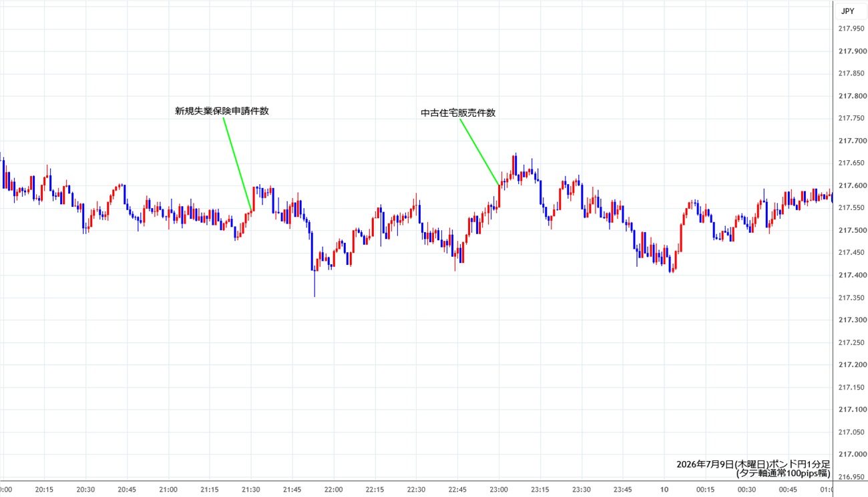Click the 20:45 time axis label
The image size is (868, 497).
pyautogui.click(x=127, y=489)
